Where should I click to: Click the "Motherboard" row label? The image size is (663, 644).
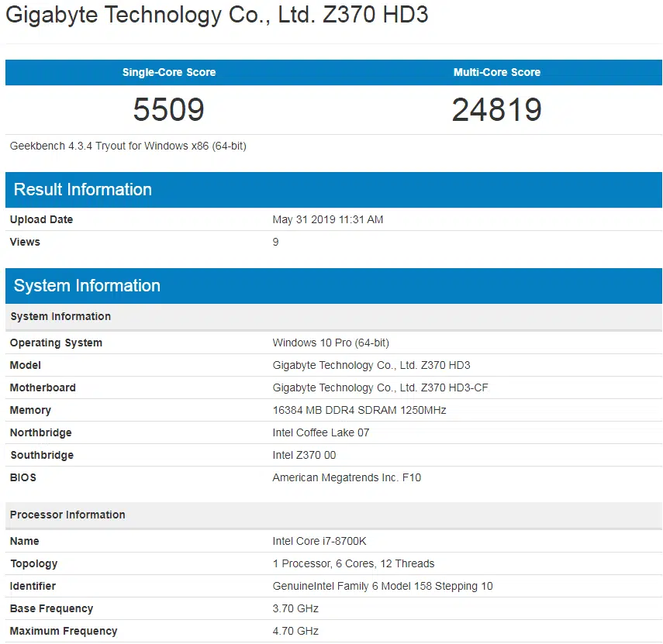click(x=43, y=387)
